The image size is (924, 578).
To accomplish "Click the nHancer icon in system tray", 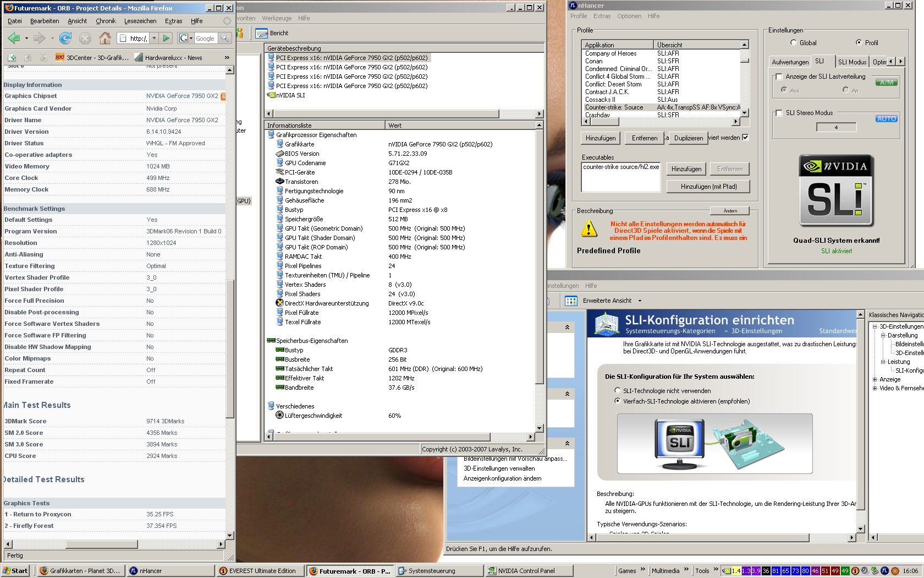I will (x=884, y=571).
